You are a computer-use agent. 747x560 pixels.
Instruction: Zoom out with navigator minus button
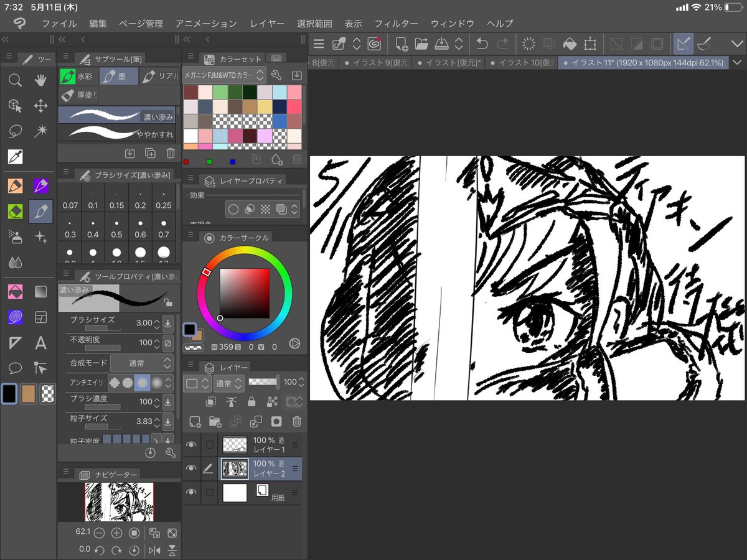click(x=99, y=533)
